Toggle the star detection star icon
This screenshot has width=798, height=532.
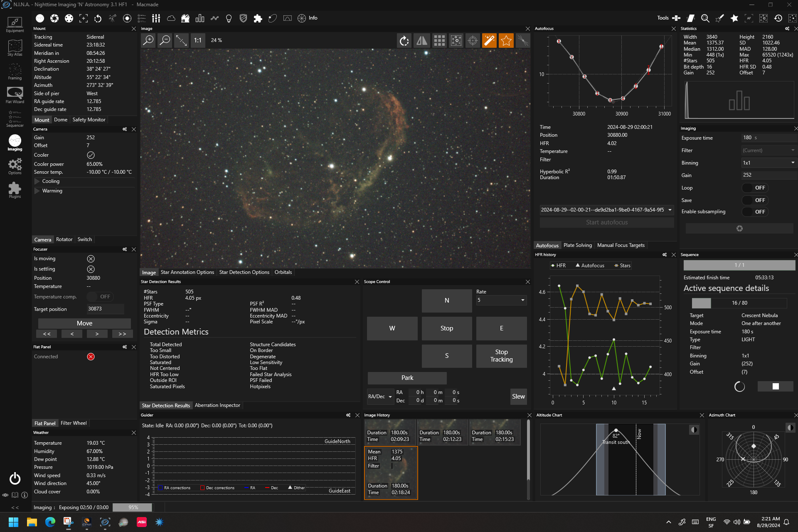(x=506, y=40)
